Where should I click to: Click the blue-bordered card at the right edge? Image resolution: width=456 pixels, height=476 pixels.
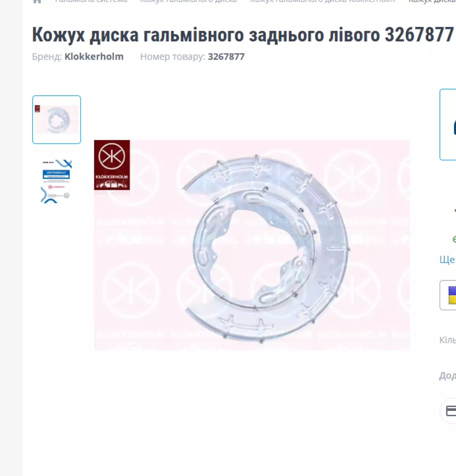pyautogui.click(x=448, y=124)
